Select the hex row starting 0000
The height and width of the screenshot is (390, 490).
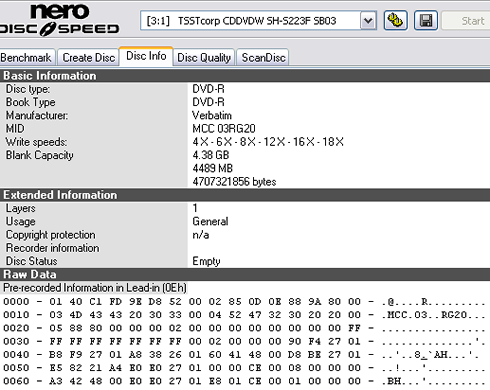245,302
